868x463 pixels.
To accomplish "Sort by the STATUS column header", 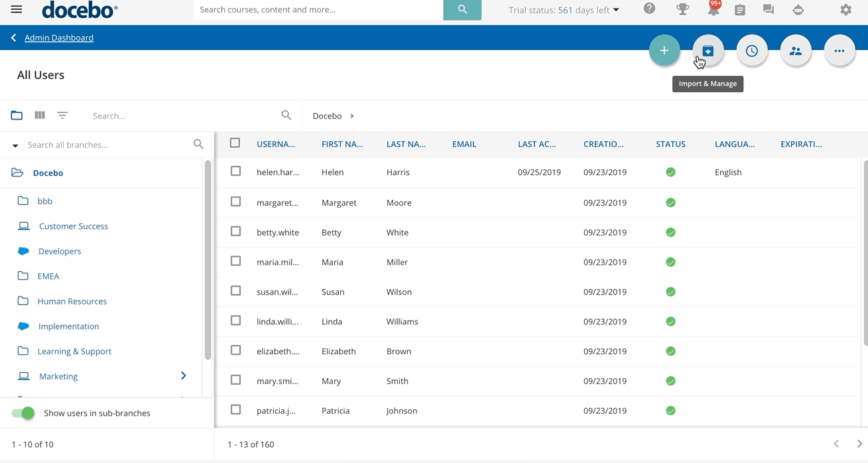I will pyautogui.click(x=670, y=144).
